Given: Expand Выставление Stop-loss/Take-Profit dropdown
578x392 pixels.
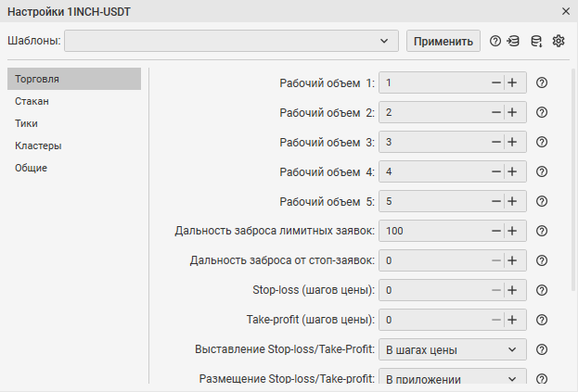Looking at the screenshot, I should tap(453, 349).
